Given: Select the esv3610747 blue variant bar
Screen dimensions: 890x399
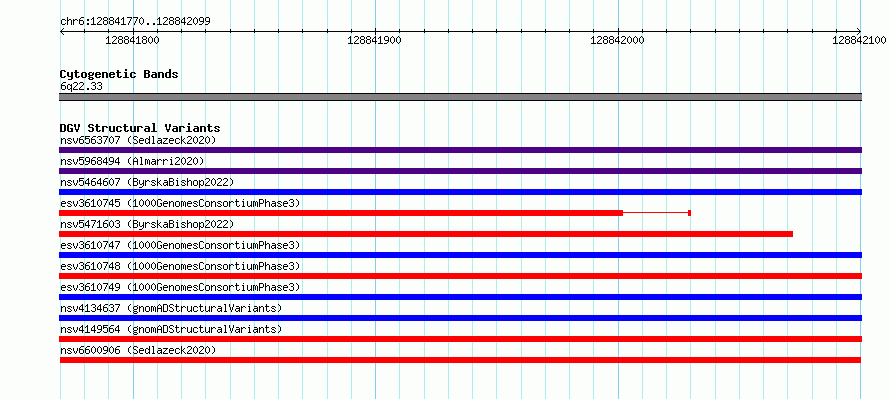Looking at the screenshot, I should coord(460,255).
